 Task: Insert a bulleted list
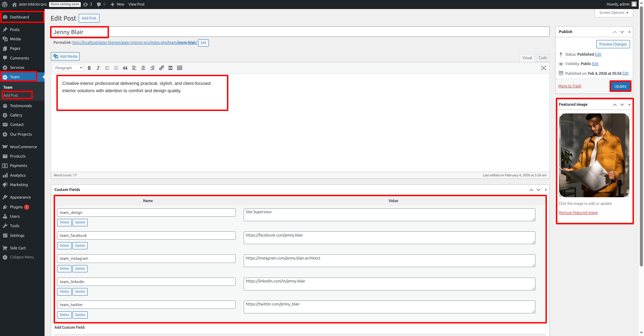pos(107,68)
